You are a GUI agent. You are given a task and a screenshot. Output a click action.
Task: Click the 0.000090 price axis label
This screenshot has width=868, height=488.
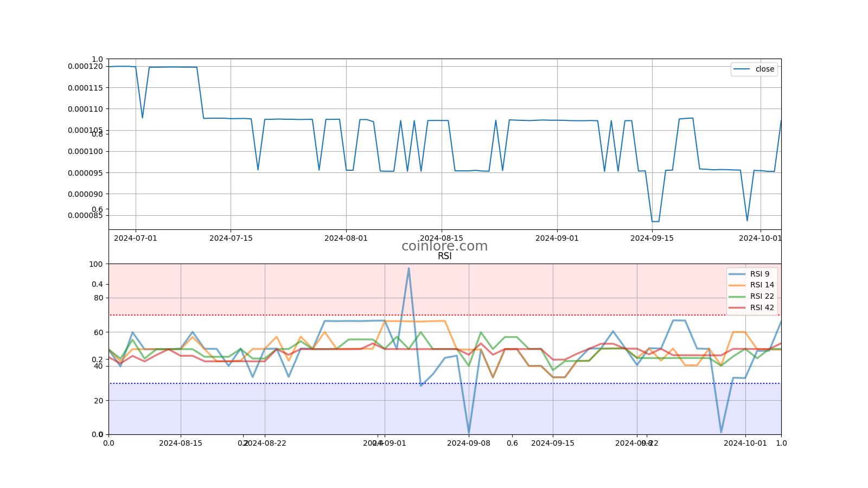tap(85, 194)
